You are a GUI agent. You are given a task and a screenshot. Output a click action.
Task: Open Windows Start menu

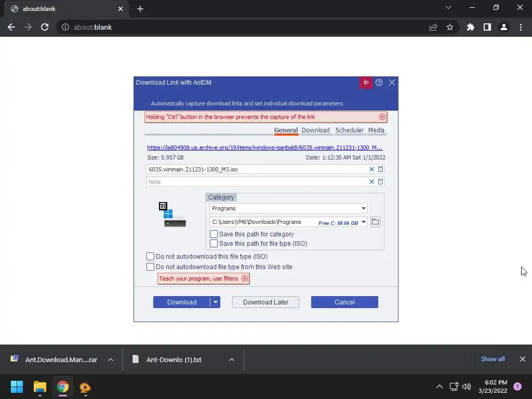pos(17,387)
